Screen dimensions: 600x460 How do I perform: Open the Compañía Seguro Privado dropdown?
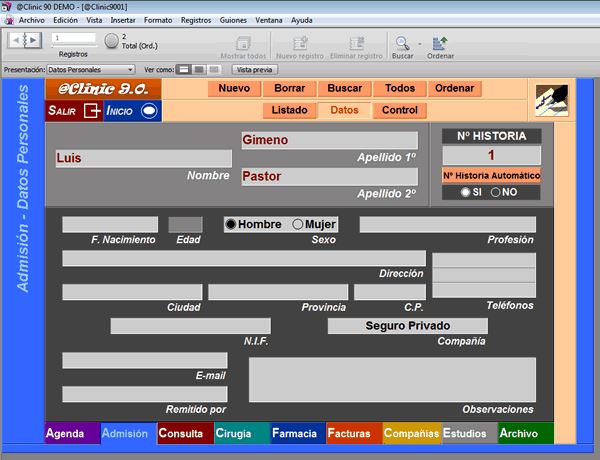pyautogui.click(x=408, y=326)
